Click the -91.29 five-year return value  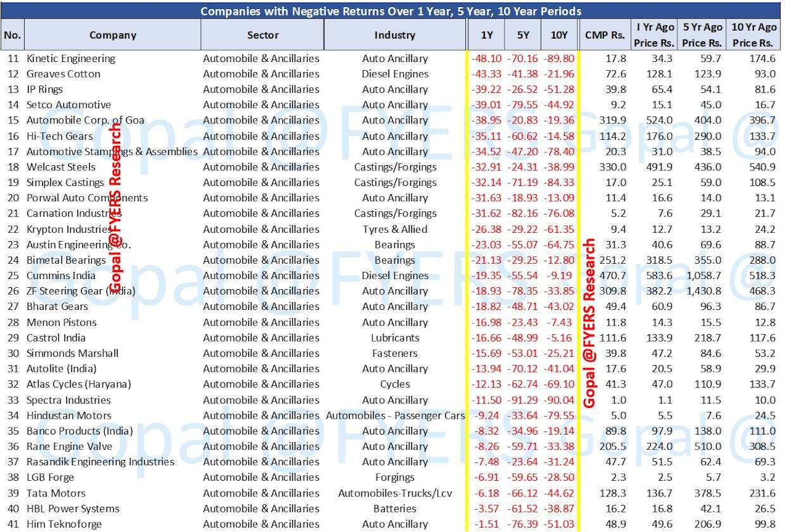pyautogui.click(x=523, y=400)
